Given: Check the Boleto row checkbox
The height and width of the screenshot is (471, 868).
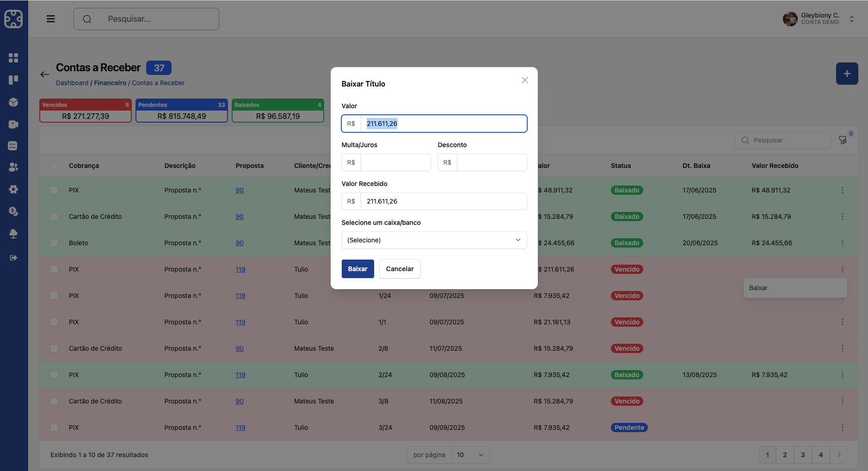Looking at the screenshot, I should 54,243.
